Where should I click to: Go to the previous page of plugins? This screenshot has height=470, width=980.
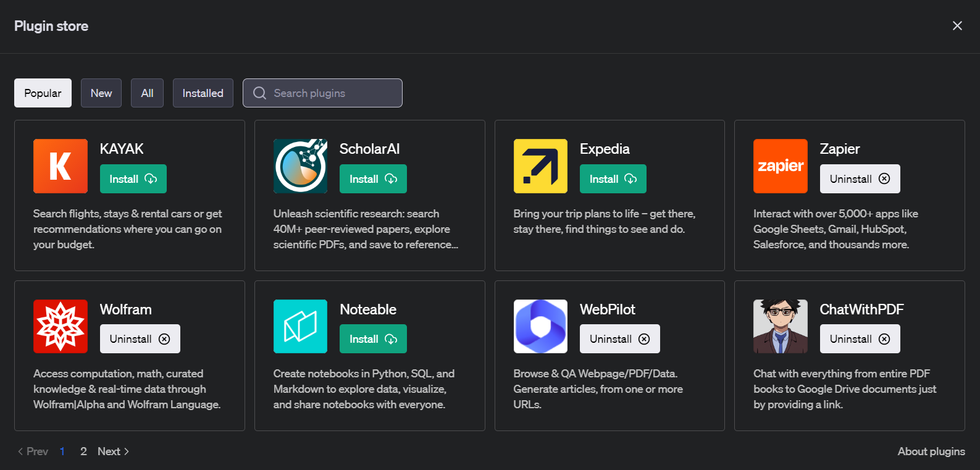(x=33, y=451)
